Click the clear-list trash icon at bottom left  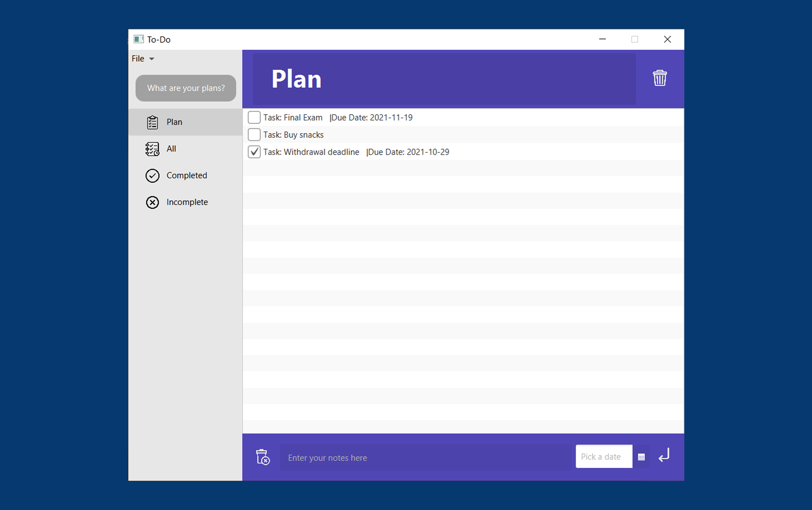pos(263,457)
